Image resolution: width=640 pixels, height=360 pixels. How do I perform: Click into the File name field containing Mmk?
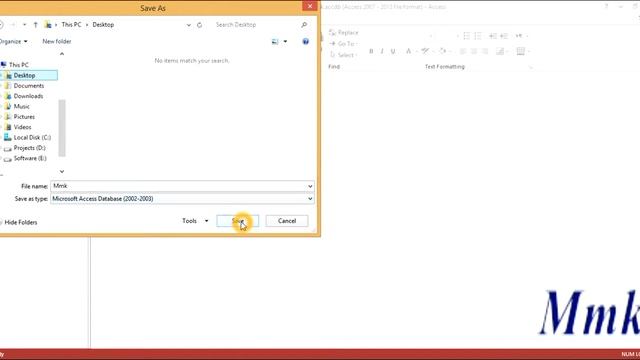tap(178, 186)
